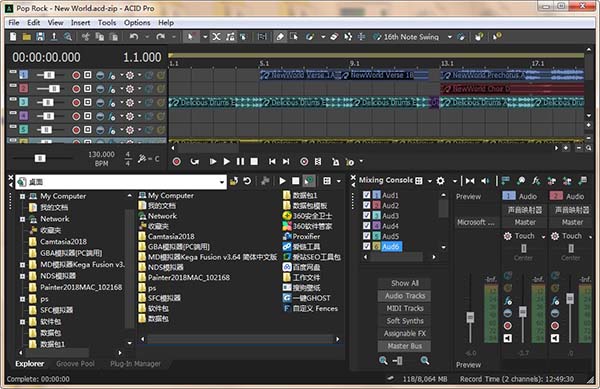The height and width of the screenshot is (389, 600).
Task: Click the Assignable FX button
Action: pos(404,334)
